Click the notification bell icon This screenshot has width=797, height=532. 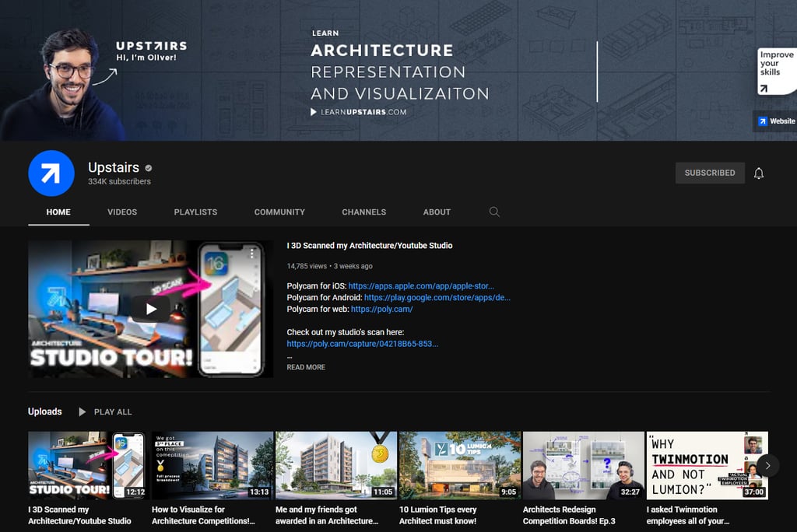tap(758, 173)
